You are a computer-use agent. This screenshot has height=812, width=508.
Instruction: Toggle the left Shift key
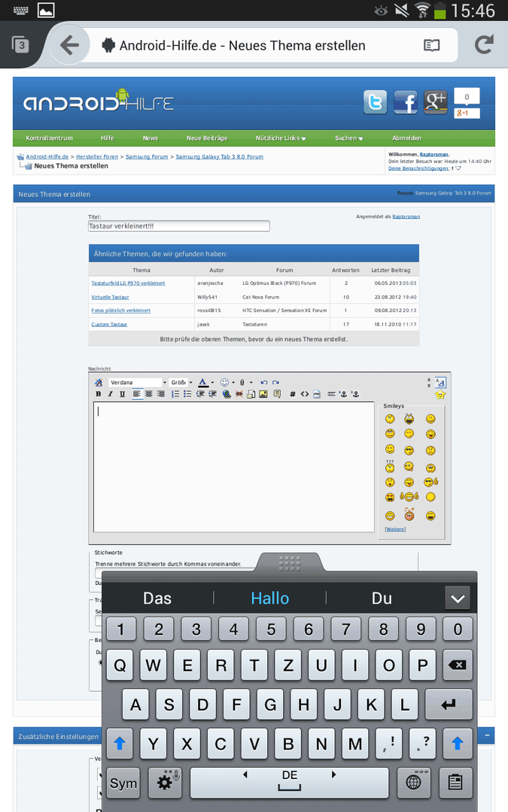pos(120,744)
